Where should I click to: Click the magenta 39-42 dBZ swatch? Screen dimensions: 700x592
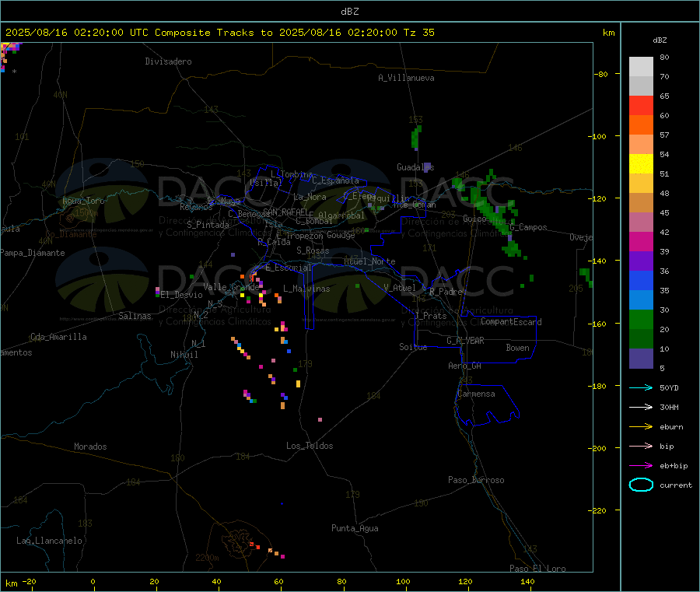[x=641, y=241]
